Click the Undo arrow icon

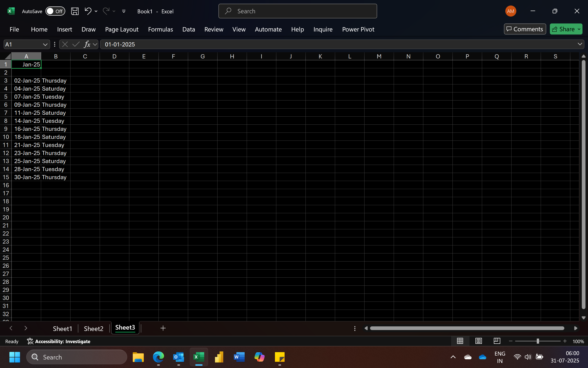pyautogui.click(x=88, y=11)
